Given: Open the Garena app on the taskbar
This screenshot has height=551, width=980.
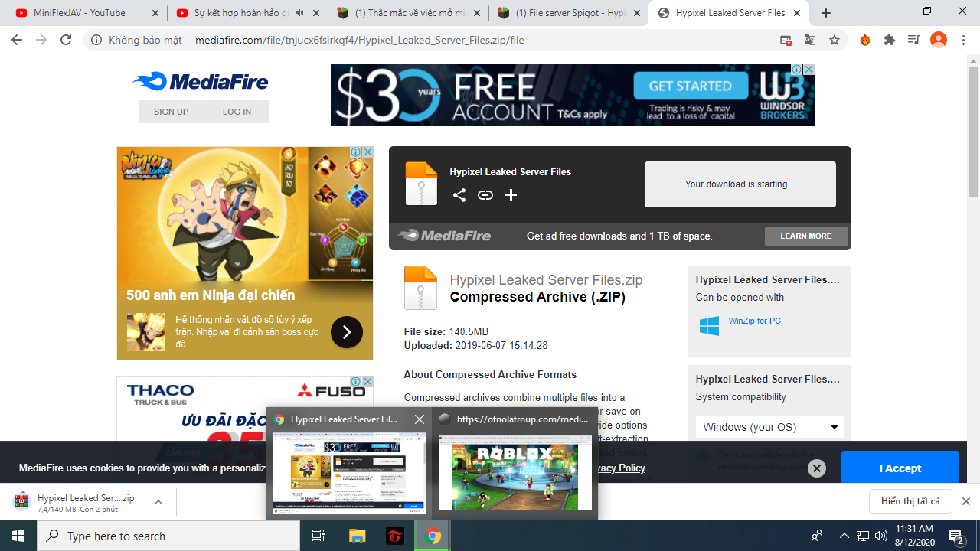Looking at the screenshot, I should 394,536.
